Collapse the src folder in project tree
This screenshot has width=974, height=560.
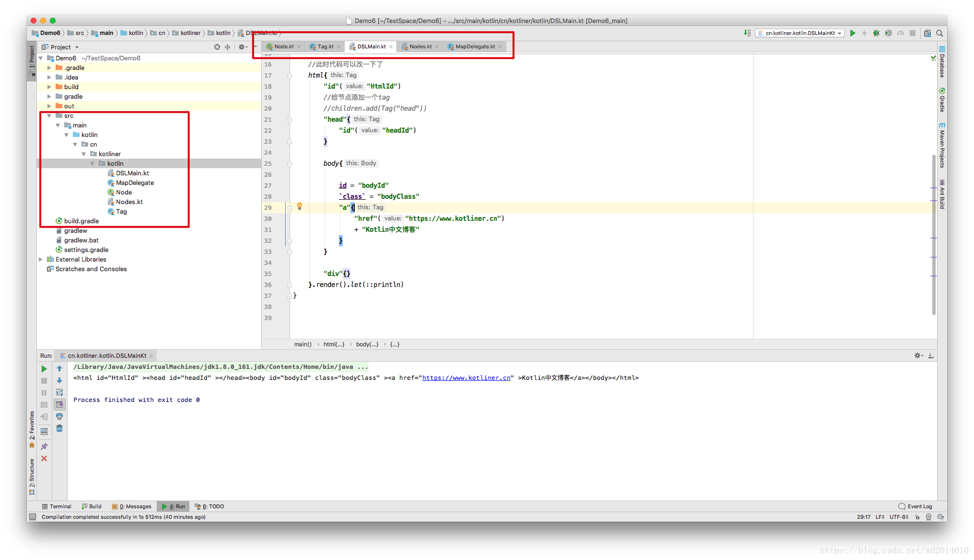[x=49, y=115]
